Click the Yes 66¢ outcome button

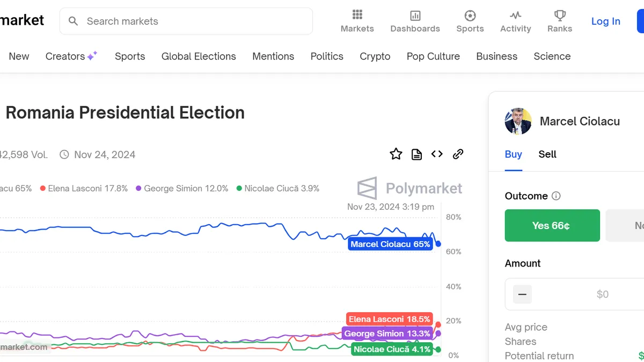click(x=552, y=226)
